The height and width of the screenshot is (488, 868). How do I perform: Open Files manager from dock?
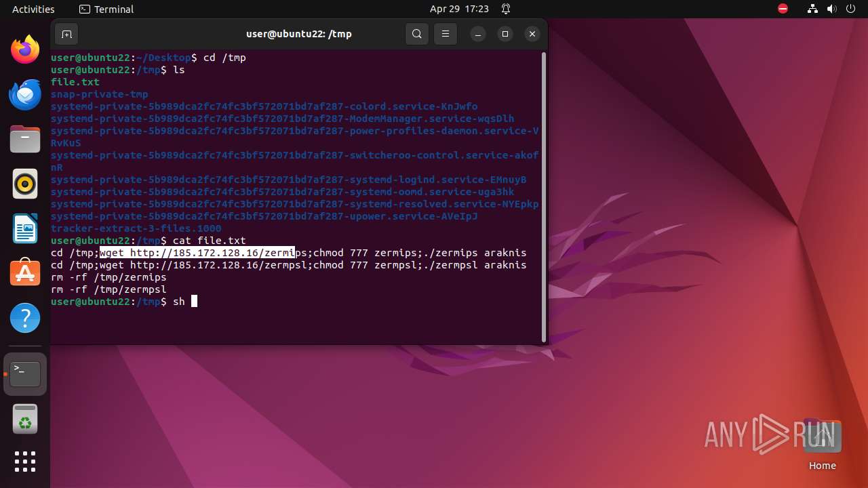point(25,139)
